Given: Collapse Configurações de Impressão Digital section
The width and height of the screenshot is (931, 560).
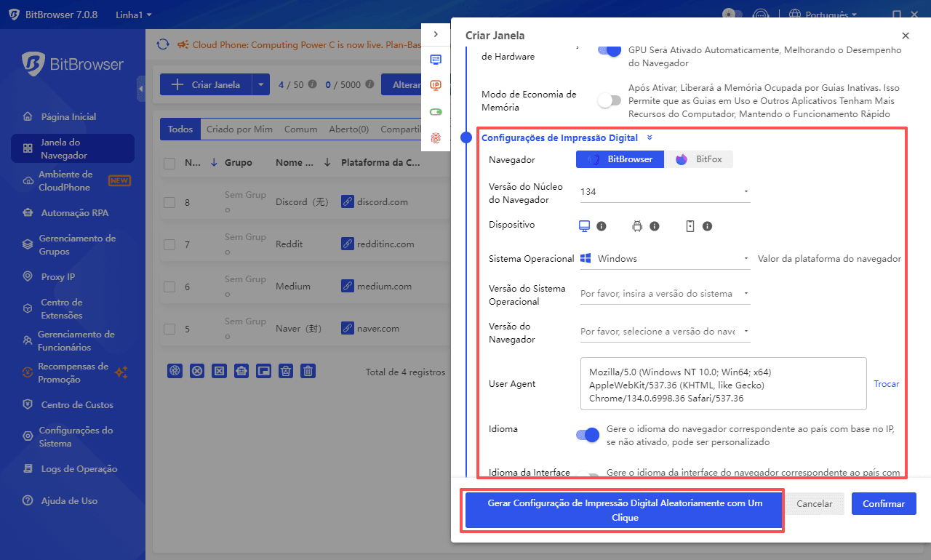Looking at the screenshot, I should [x=650, y=137].
